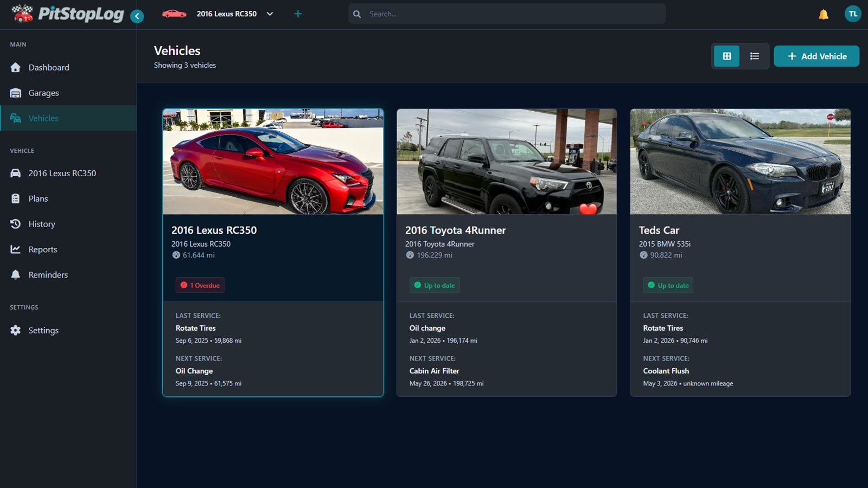Collapse the sidebar with the chevron button
The image size is (868, 488).
tap(137, 16)
